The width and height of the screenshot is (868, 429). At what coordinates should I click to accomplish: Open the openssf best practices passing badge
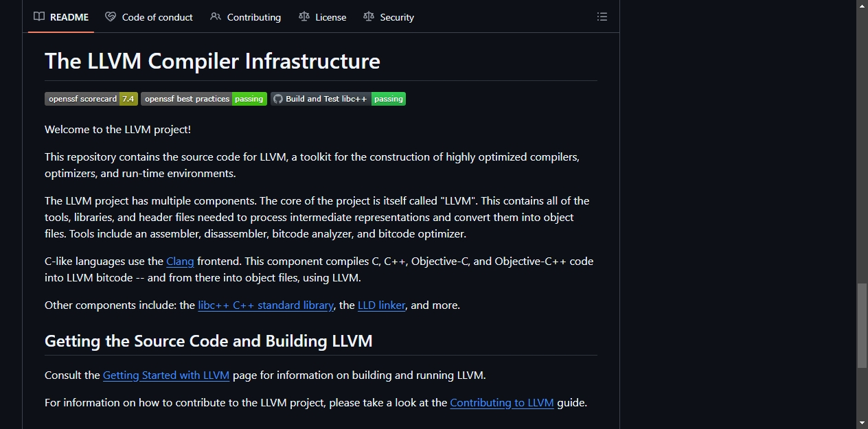[204, 99]
